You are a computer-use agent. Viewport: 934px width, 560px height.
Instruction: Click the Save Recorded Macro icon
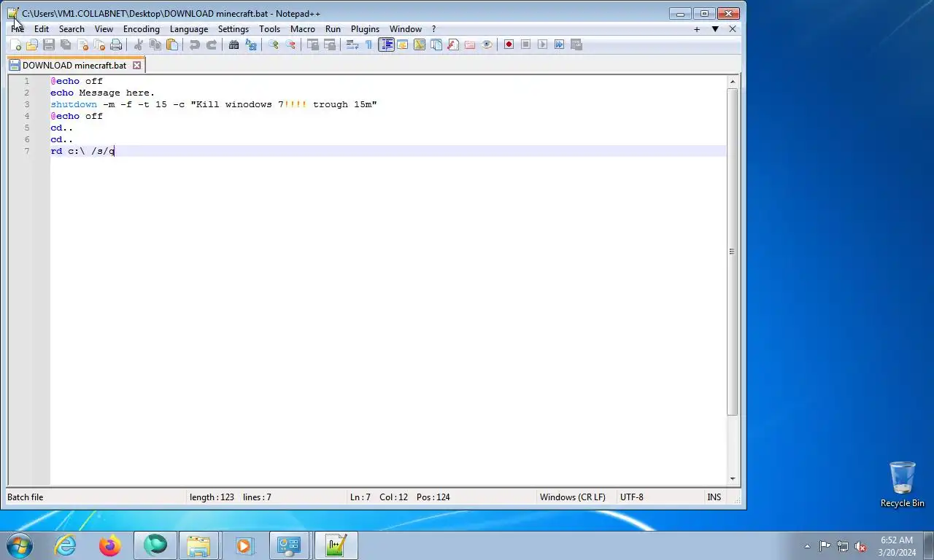576,44
